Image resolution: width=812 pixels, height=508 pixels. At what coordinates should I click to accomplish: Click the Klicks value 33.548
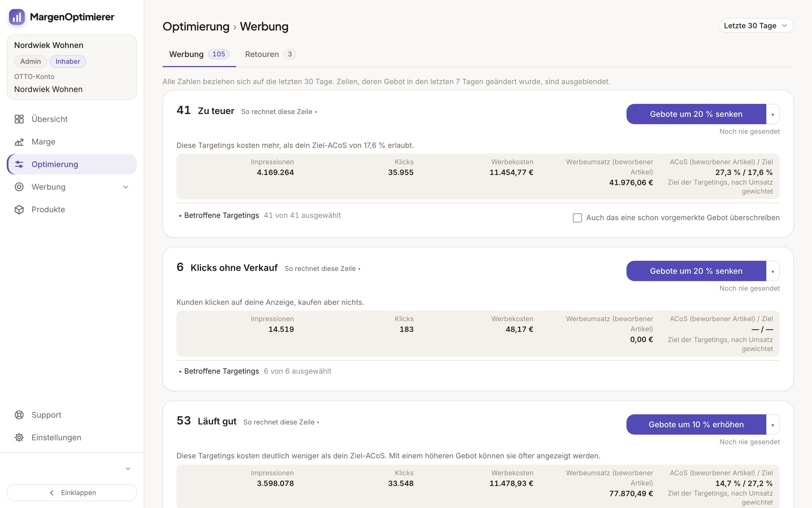[x=401, y=483]
